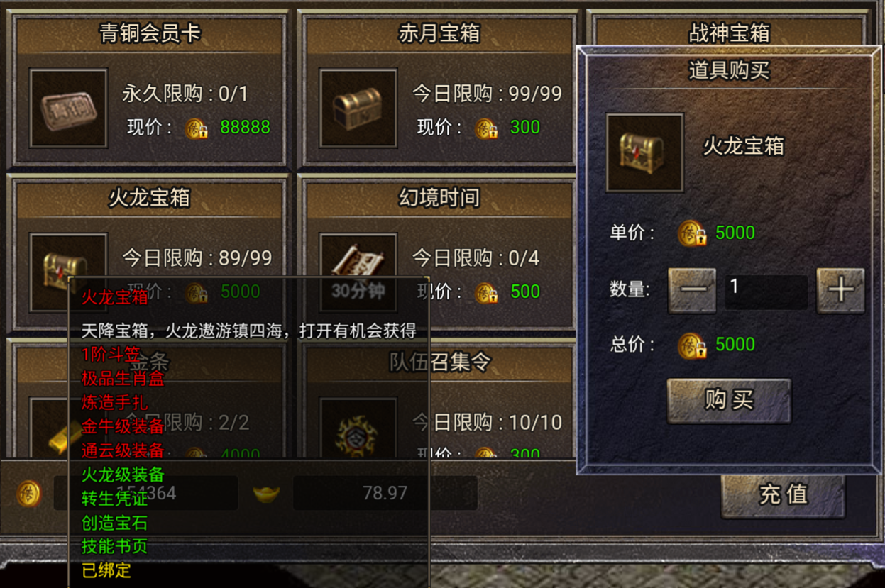Increase quantity with the plus button
The image size is (885, 588).
tap(840, 290)
